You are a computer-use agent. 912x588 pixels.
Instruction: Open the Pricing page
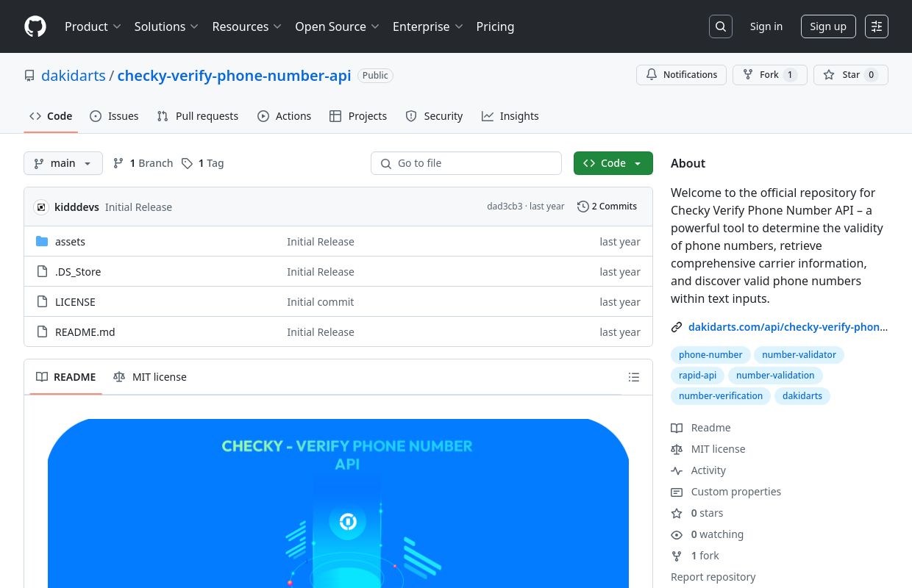point(495,26)
